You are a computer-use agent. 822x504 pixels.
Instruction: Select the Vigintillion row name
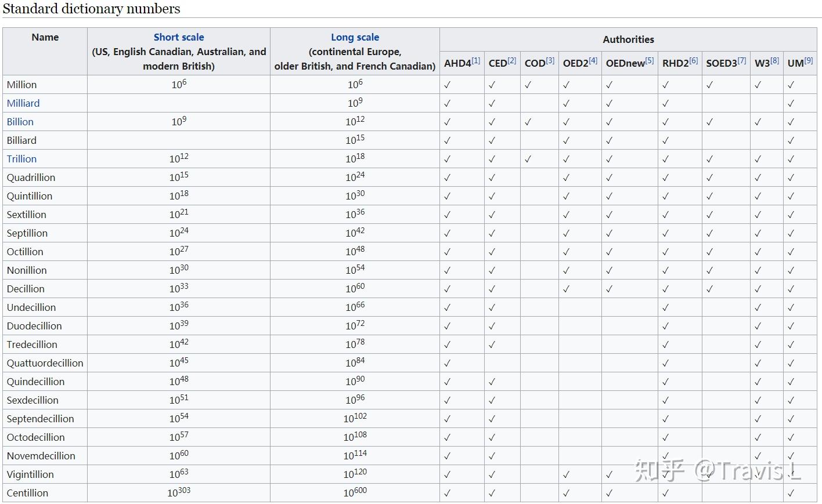click(x=30, y=474)
